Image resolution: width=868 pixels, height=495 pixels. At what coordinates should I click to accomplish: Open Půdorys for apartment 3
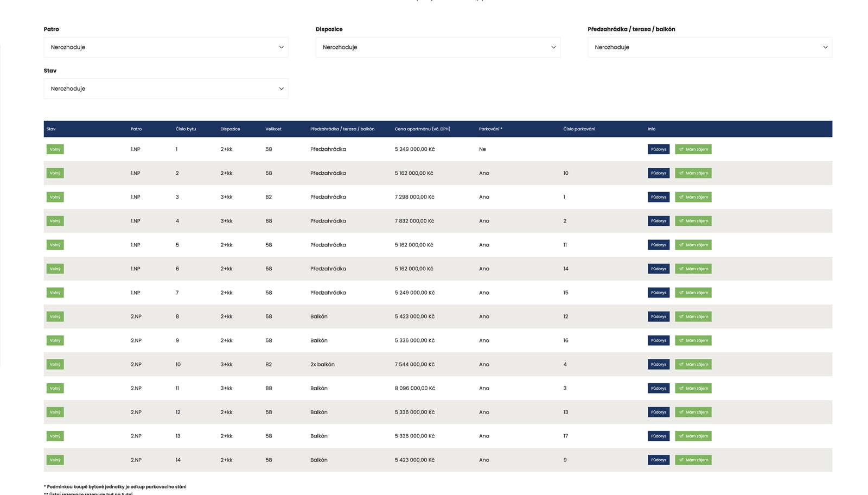click(x=658, y=197)
